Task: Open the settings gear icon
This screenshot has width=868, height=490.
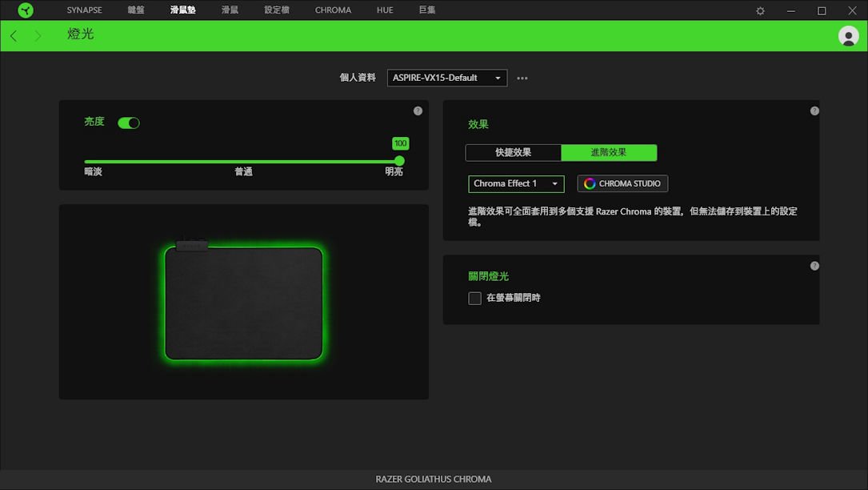Action: [x=760, y=10]
